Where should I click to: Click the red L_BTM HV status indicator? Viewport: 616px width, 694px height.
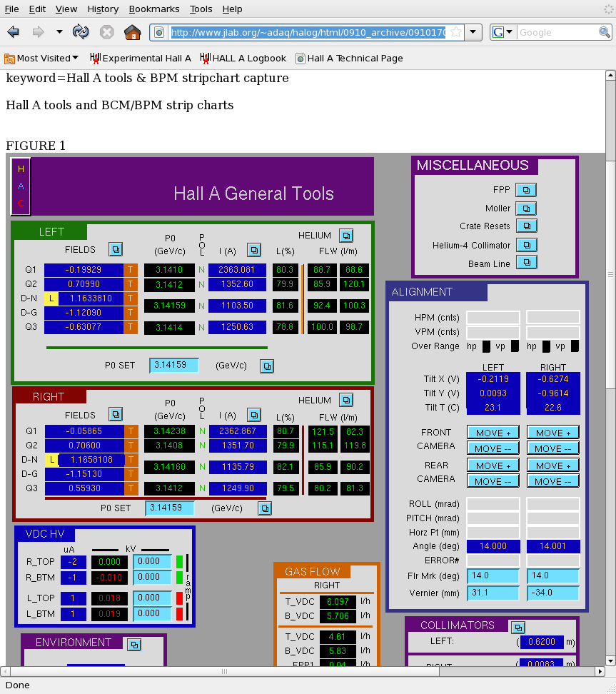[179, 614]
